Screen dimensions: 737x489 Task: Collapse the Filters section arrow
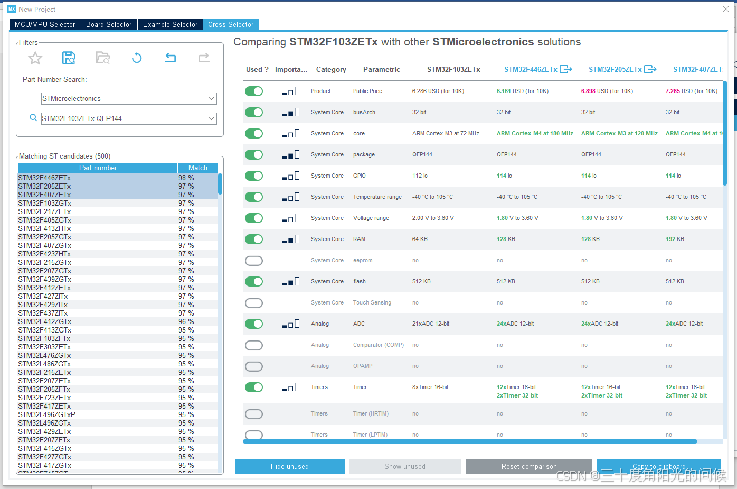pyautogui.click(x=17, y=43)
